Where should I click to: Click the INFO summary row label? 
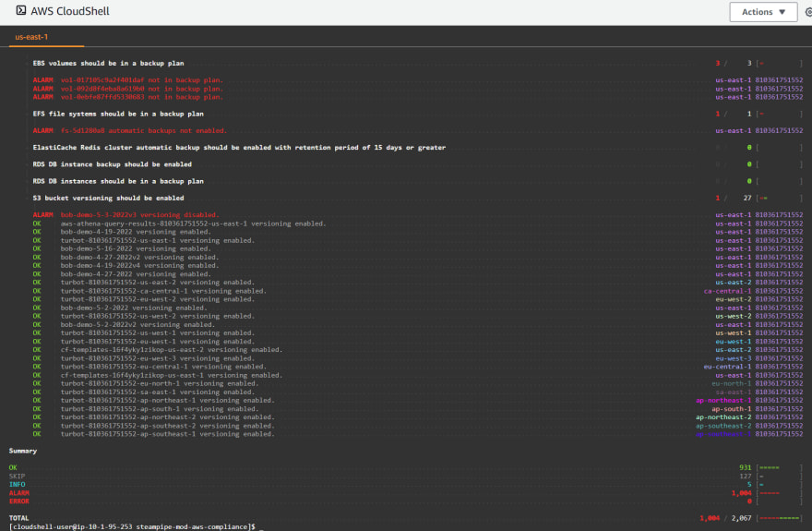pyautogui.click(x=17, y=485)
